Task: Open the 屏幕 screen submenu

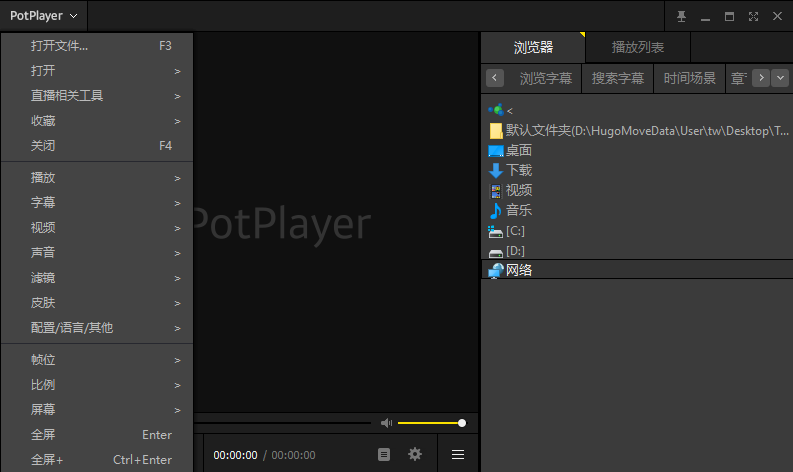Action: click(97, 410)
